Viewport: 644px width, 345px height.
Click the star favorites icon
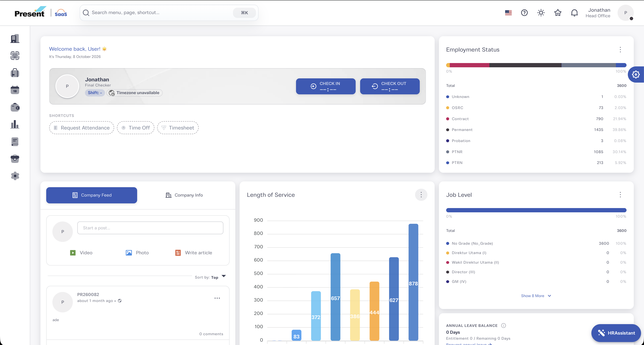[x=558, y=13]
